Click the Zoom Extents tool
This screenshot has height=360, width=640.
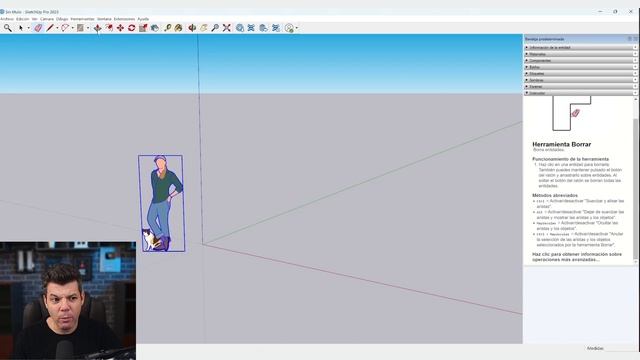click(x=227, y=28)
